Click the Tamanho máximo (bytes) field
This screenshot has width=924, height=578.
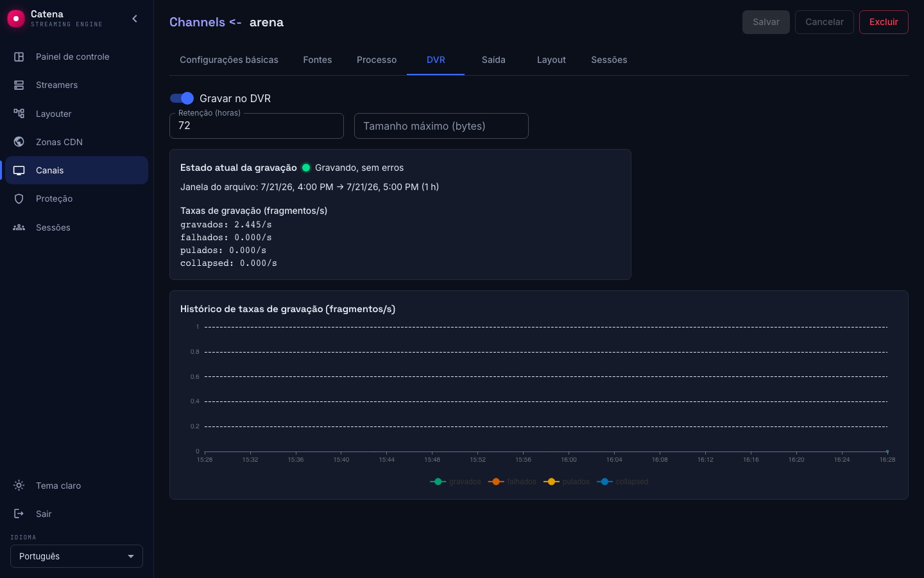click(x=441, y=126)
